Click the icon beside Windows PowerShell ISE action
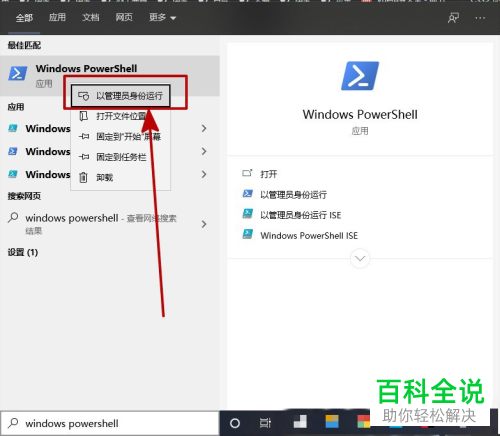The height and width of the screenshot is (436, 500). coord(248,234)
